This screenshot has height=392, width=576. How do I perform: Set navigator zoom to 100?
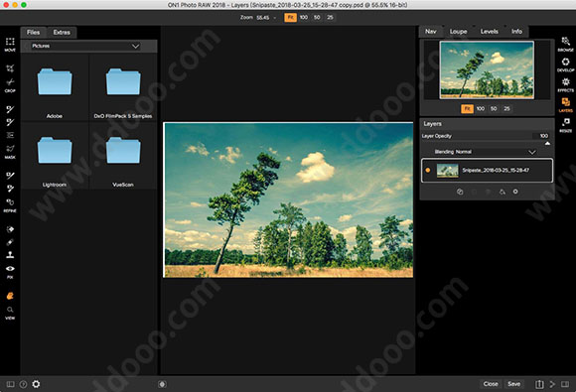tap(481, 108)
